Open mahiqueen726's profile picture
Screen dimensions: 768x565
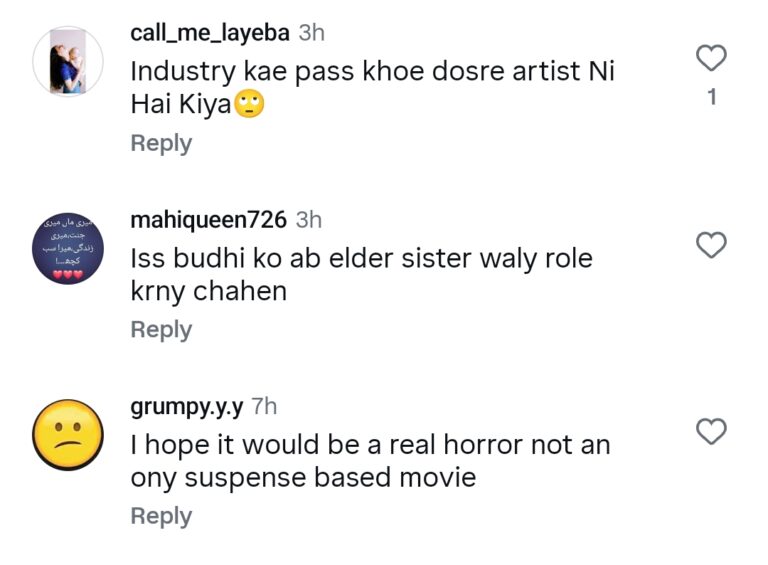pos(69,248)
